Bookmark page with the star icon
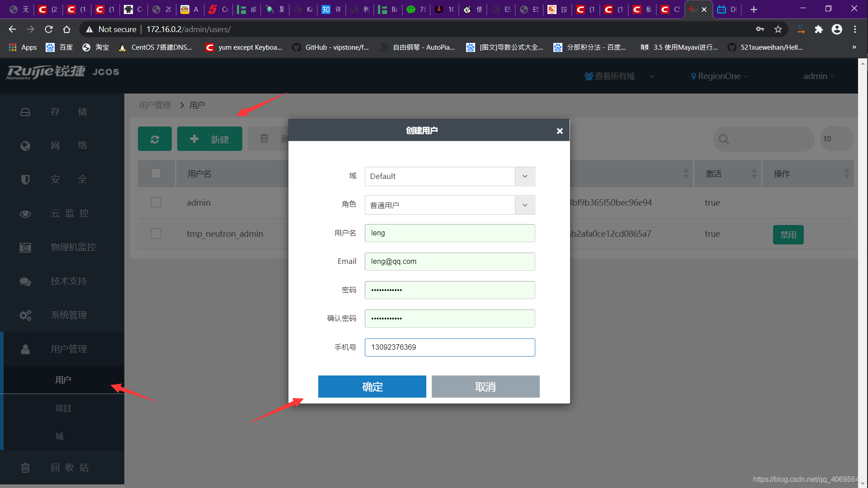The height and width of the screenshot is (488, 868). point(778,29)
